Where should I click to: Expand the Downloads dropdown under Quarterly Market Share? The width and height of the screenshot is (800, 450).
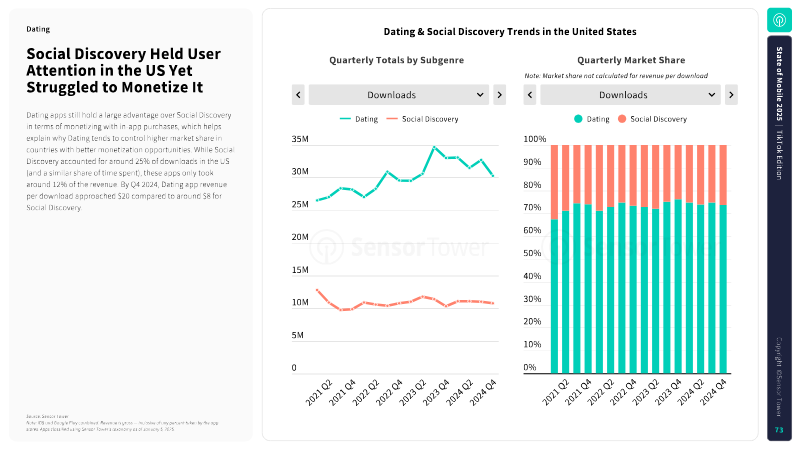(x=630, y=95)
